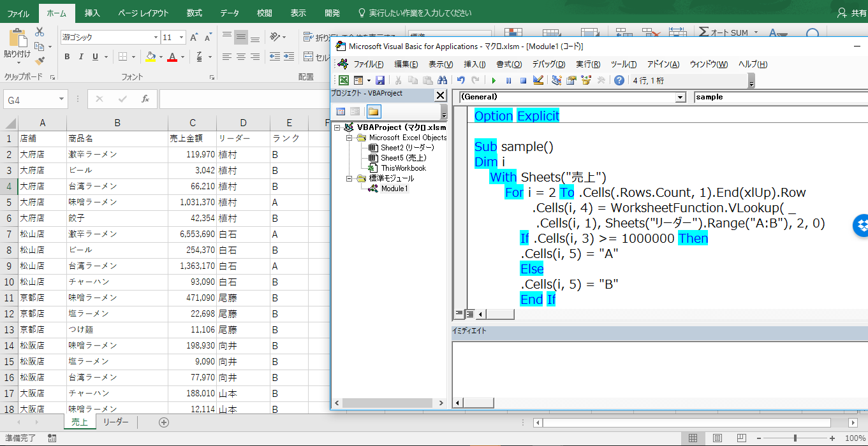Select Module1 in the project tree
868x446 pixels.
coord(394,189)
